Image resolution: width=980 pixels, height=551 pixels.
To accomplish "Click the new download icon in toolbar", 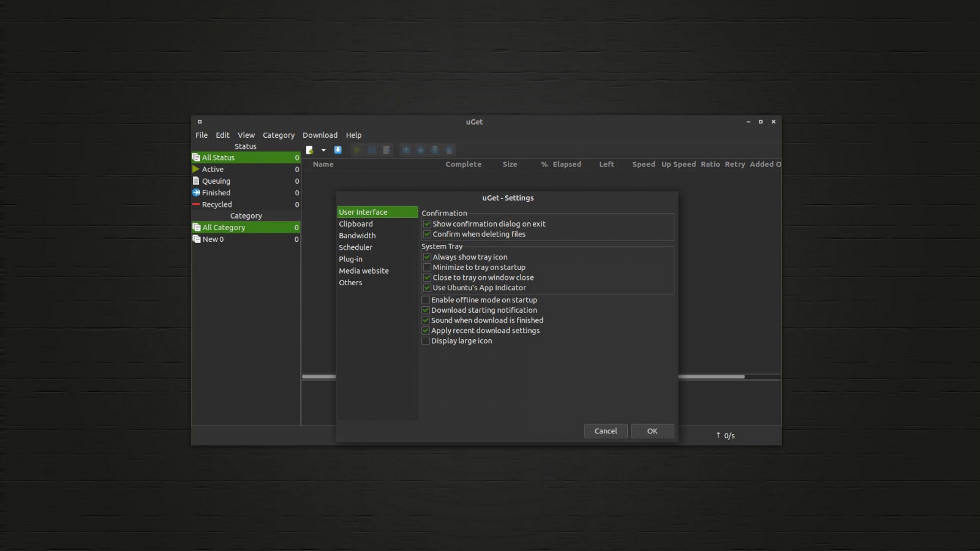I will pyautogui.click(x=310, y=150).
